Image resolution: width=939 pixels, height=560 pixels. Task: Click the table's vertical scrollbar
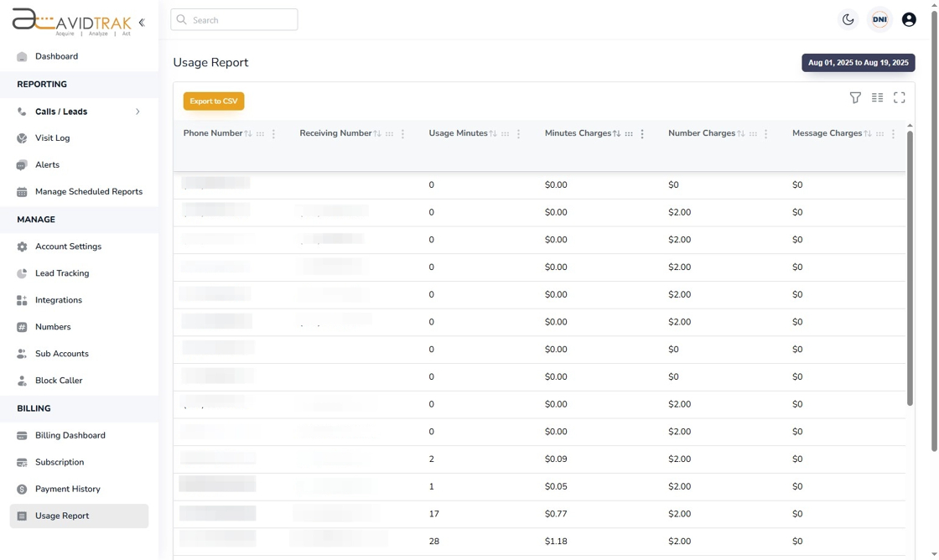tap(910, 268)
